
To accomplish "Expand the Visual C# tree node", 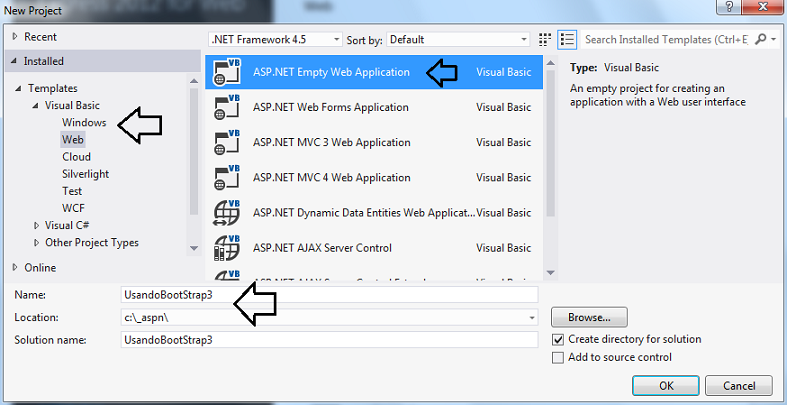I will (x=36, y=225).
